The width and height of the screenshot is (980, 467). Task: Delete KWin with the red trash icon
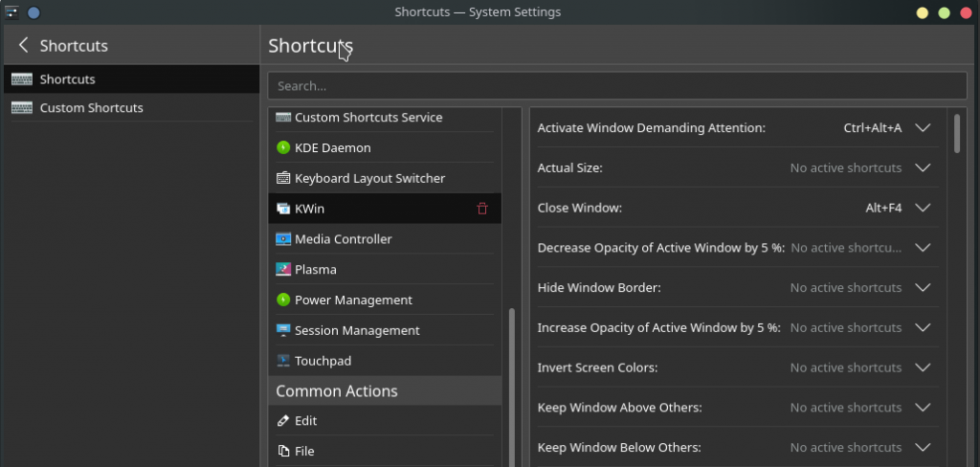click(482, 209)
